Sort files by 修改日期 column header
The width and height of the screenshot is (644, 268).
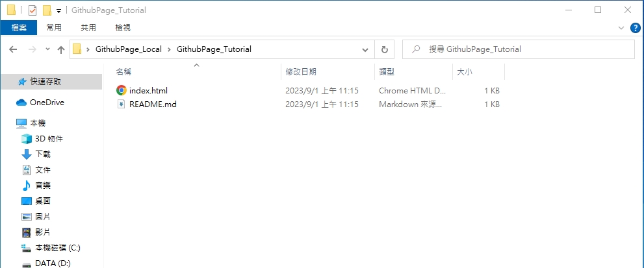point(301,71)
